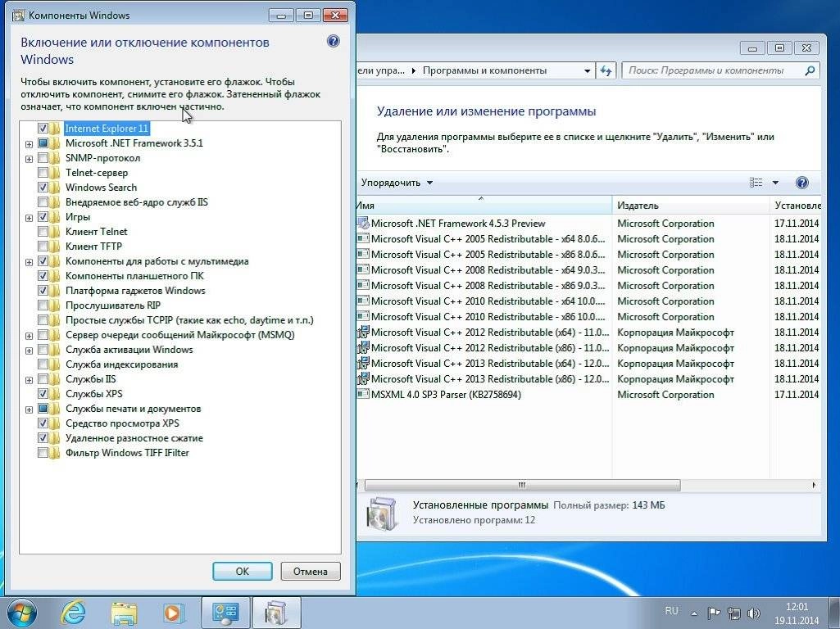Sort by the Установлено column header
Image resolution: width=840 pixels, height=629 pixels.
click(x=795, y=206)
